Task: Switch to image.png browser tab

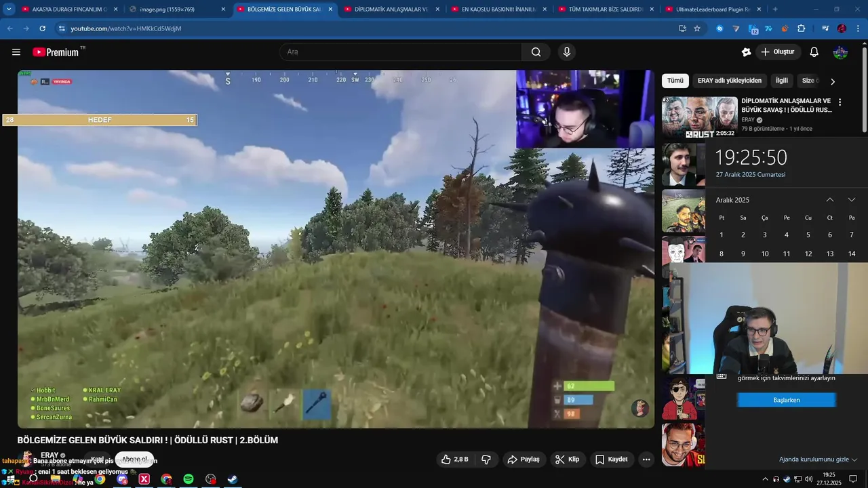Action: click(177, 9)
